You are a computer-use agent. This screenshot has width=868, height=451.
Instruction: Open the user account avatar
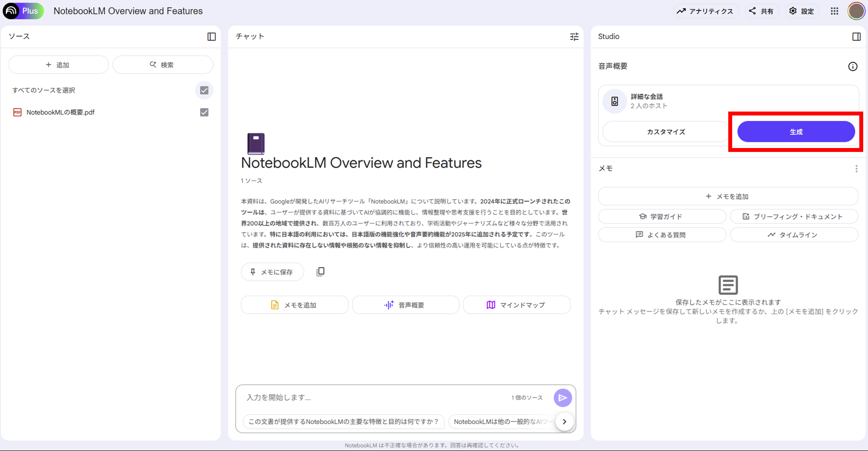[x=856, y=11]
